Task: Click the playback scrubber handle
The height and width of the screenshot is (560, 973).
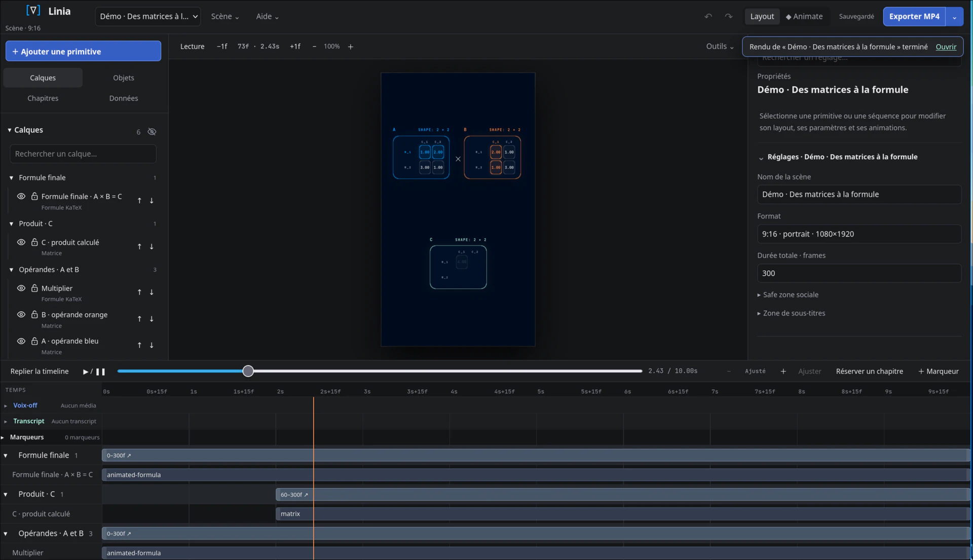Action: pos(248,371)
